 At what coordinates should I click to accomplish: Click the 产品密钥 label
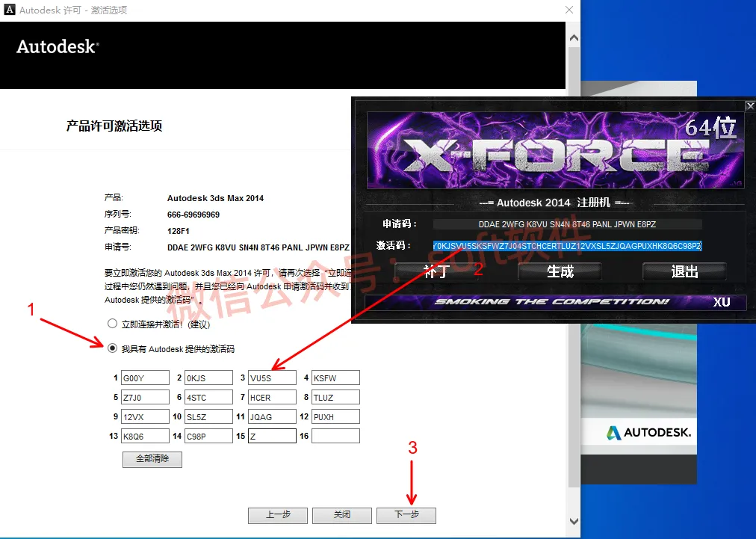click(x=122, y=230)
